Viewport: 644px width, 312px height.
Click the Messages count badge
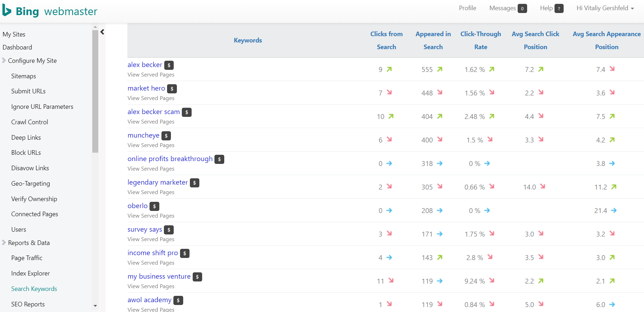point(522,8)
